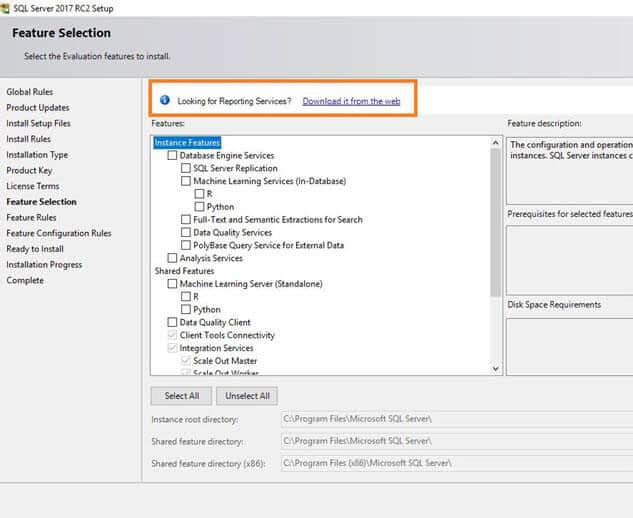Click the 'Features:' label
The image size is (633, 518).
pos(168,124)
